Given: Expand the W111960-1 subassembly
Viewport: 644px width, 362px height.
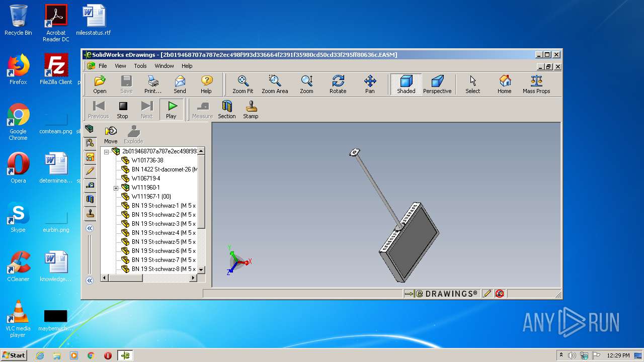Looking at the screenshot, I should pos(116,188).
